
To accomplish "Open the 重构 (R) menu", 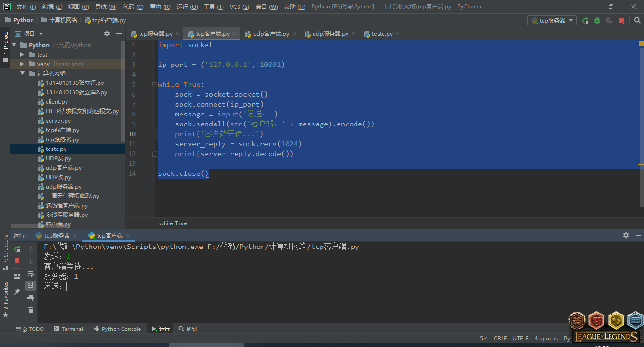I will [160, 7].
